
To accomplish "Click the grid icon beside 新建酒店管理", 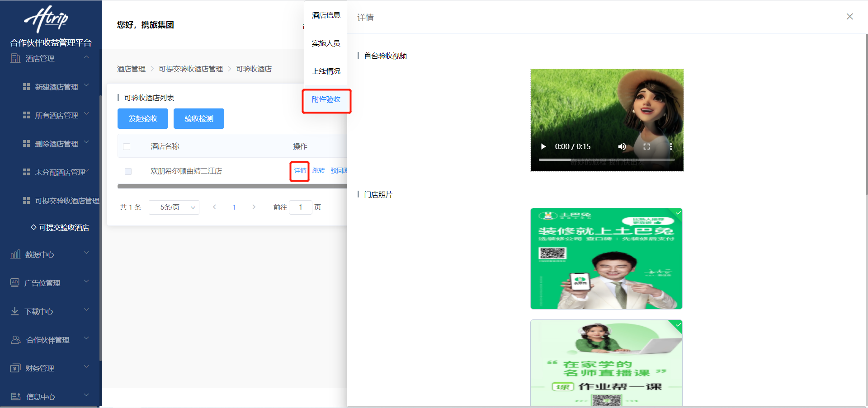I will pyautogui.click(x=27, y=86).
